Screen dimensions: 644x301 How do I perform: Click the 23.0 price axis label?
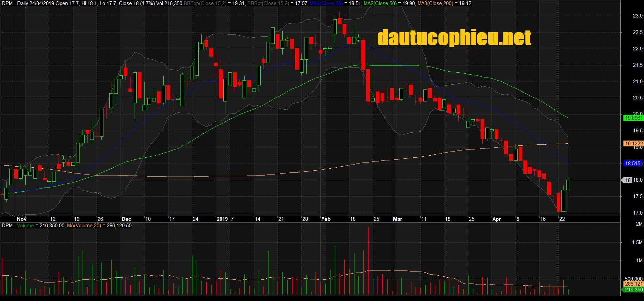click(637, 16)
